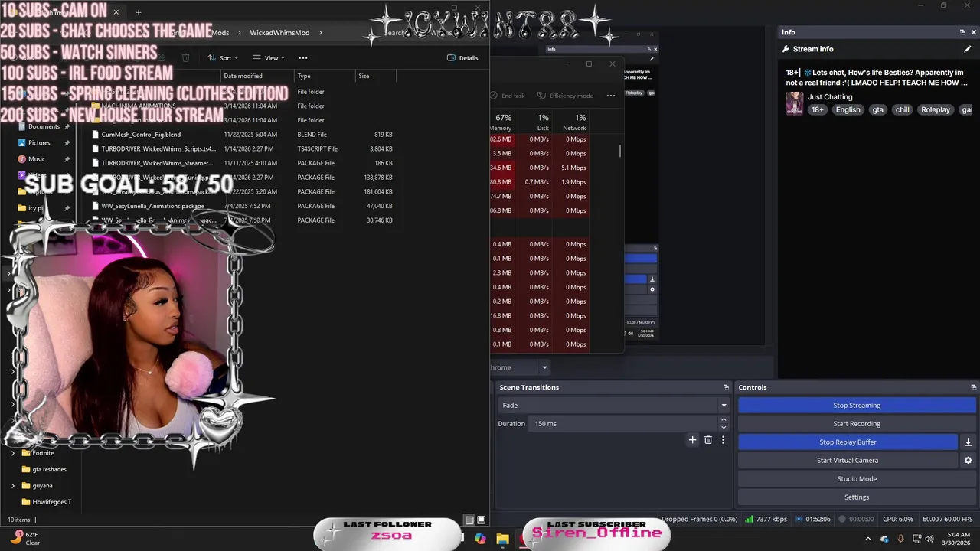Open the network tray icon
The image size is (980, 551).
point(916,539)
